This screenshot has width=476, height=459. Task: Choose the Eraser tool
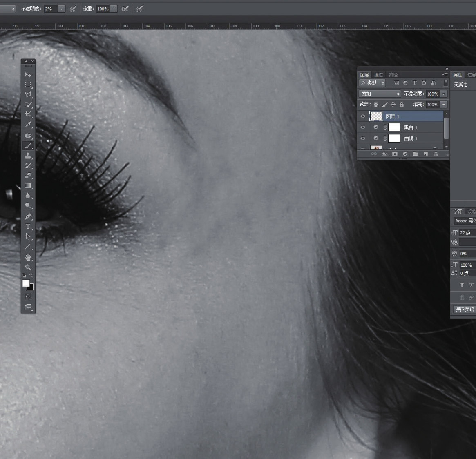(x=28, y=176)
